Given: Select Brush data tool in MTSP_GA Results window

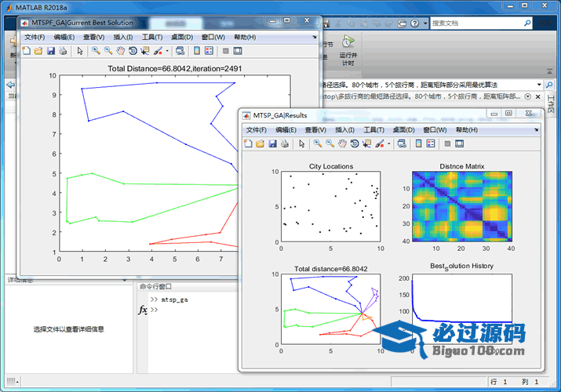Looking at the screenshot, I should pos(380,143).
